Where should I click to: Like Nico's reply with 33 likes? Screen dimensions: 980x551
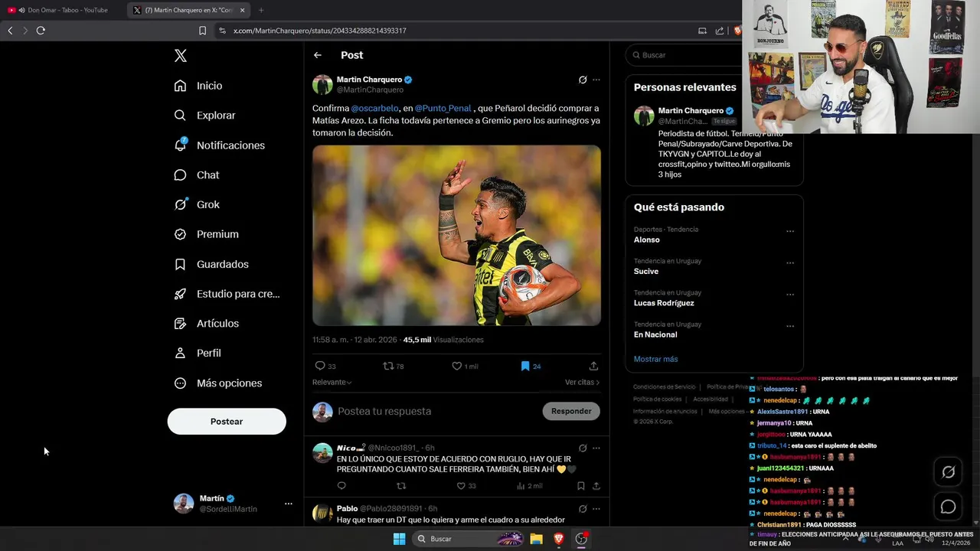coord(461,486)
